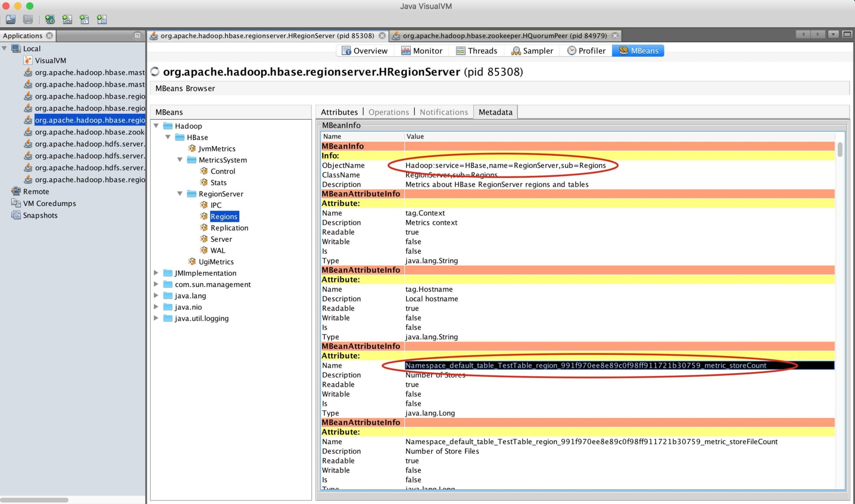The image size is (855, 504).
Task: Click the 'Metrics about HBase RegionServer' description
Action: pos(497,184)
